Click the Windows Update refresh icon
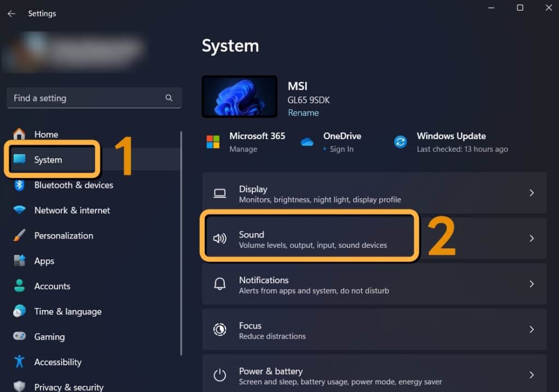Viewport: 559px width, 392px height. point(400,142)
